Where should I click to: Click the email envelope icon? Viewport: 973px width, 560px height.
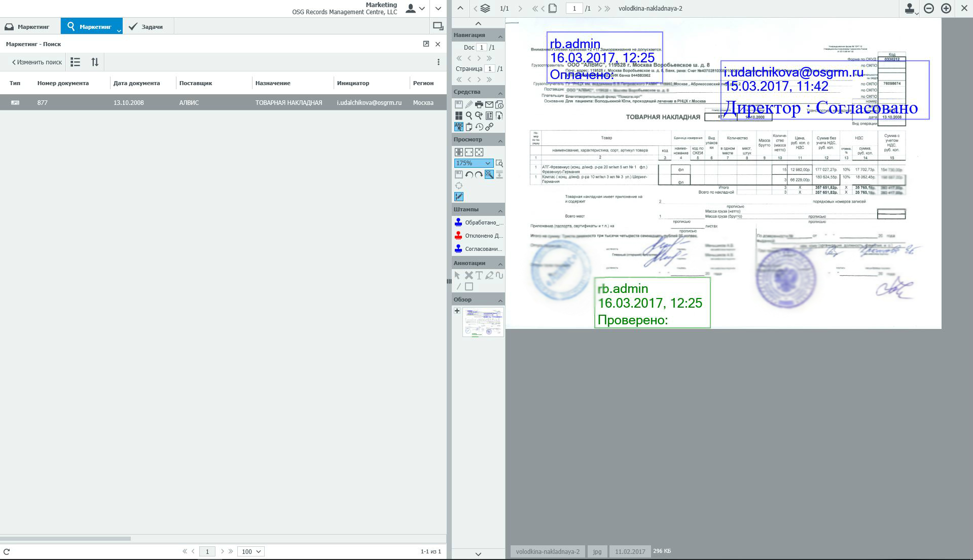click(x=489, y=104)
